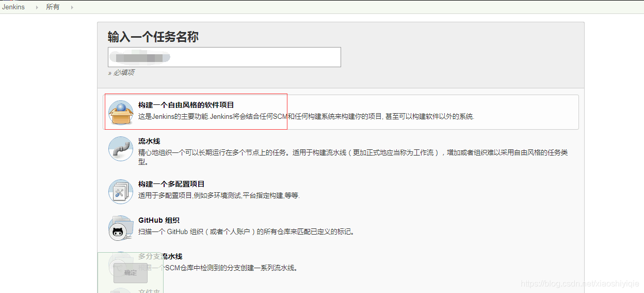This screenshot has width=644, height=293.
Task: Choose 构建一个多配置项目 title
Action: click(x=171, y=184)
